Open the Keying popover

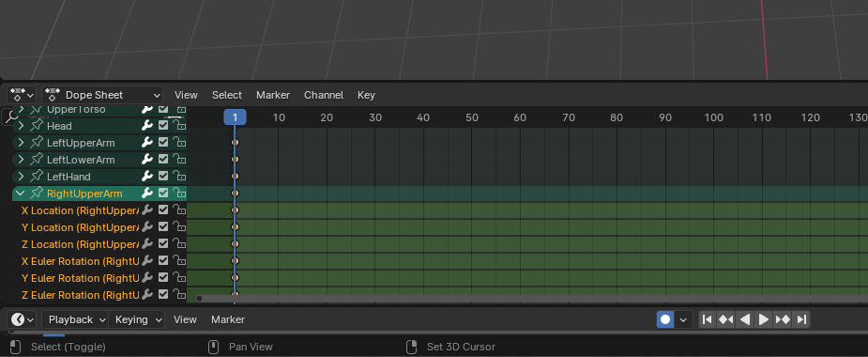click(x=137, y=319)
